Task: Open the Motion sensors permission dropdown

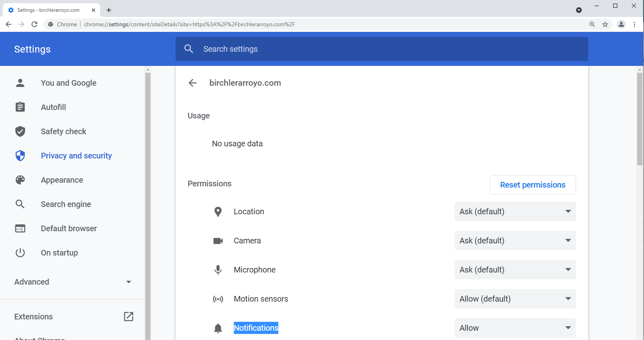Action: coord(515,299)
